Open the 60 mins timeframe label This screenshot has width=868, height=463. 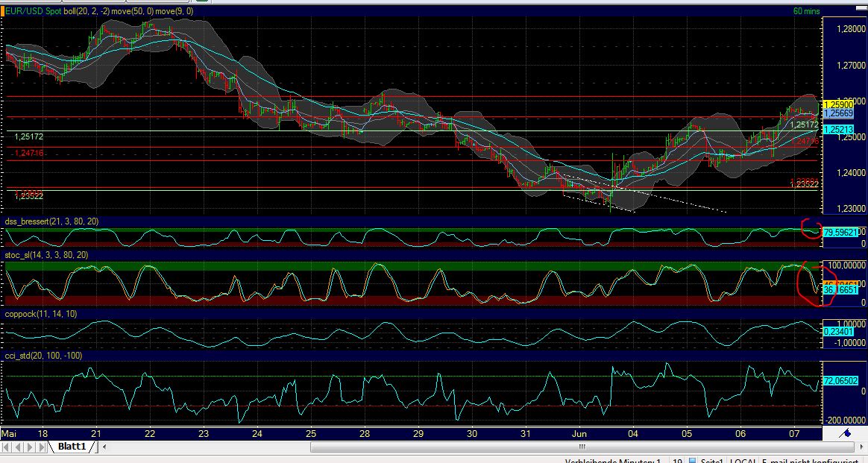pos(807,11)
